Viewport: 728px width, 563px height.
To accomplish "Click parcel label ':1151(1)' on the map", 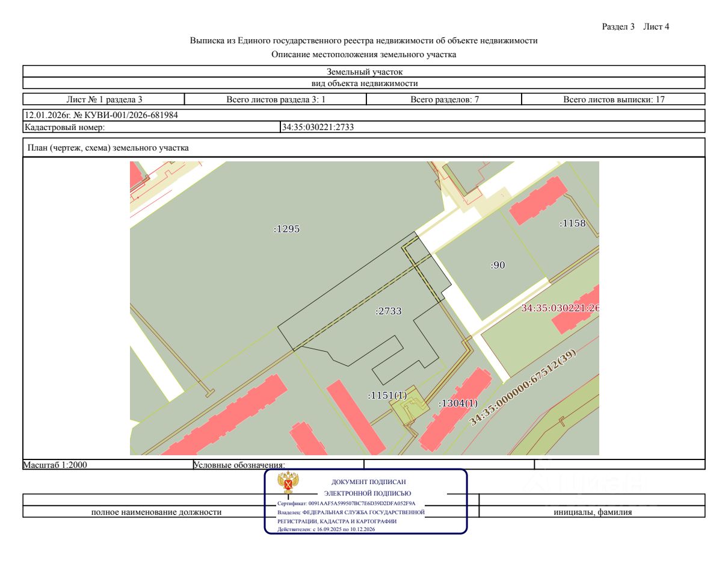I will [x=387, y=396].
